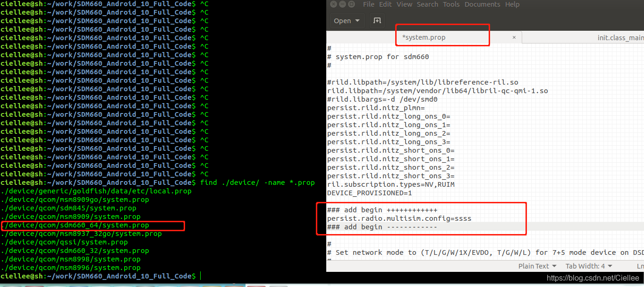Image resolution: width=644 pixels, height=287 pixels.
Task: Click the 'Set network mode to' comment line
Action: click(x=485, y=252)
